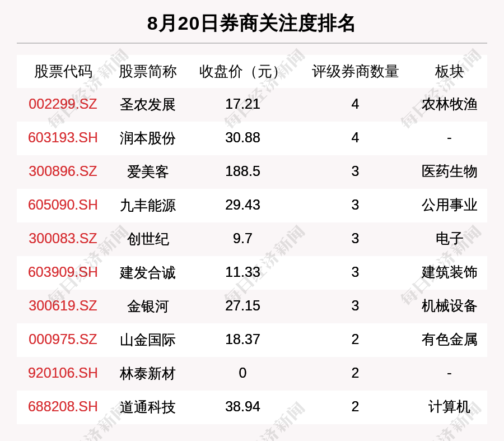This screenshot has height=441, width=504.
Task: Click the stock name 润本股份
Action: (147, 138)
